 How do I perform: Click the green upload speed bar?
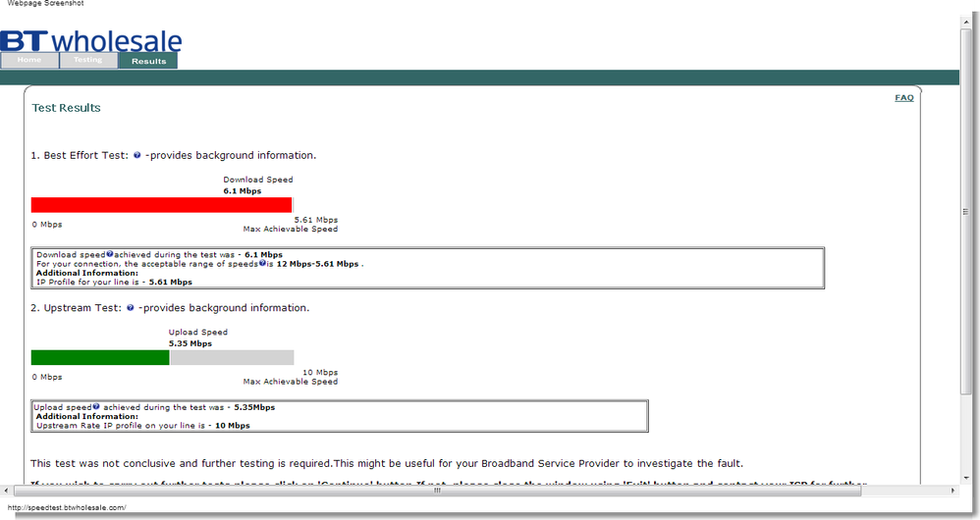100,358
